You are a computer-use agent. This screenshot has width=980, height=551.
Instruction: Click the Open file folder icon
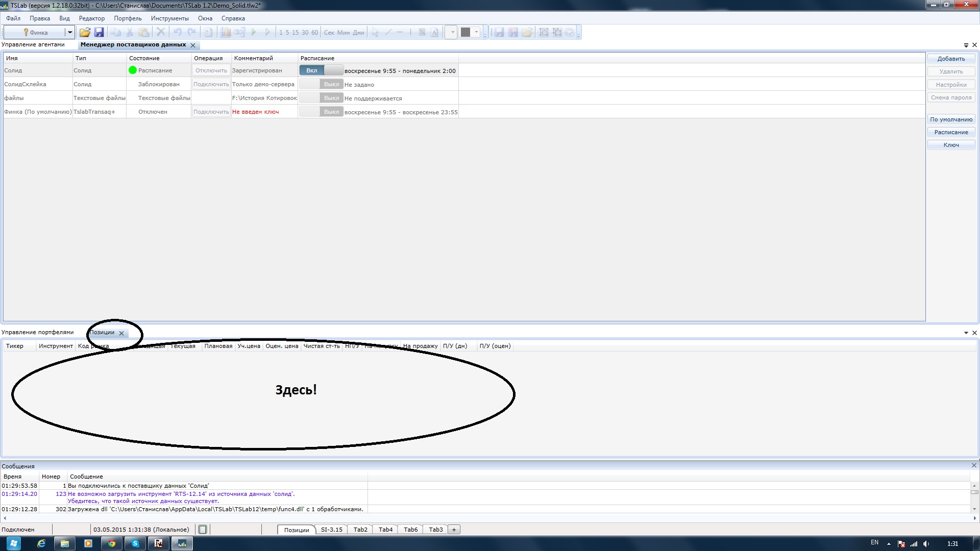85,32
